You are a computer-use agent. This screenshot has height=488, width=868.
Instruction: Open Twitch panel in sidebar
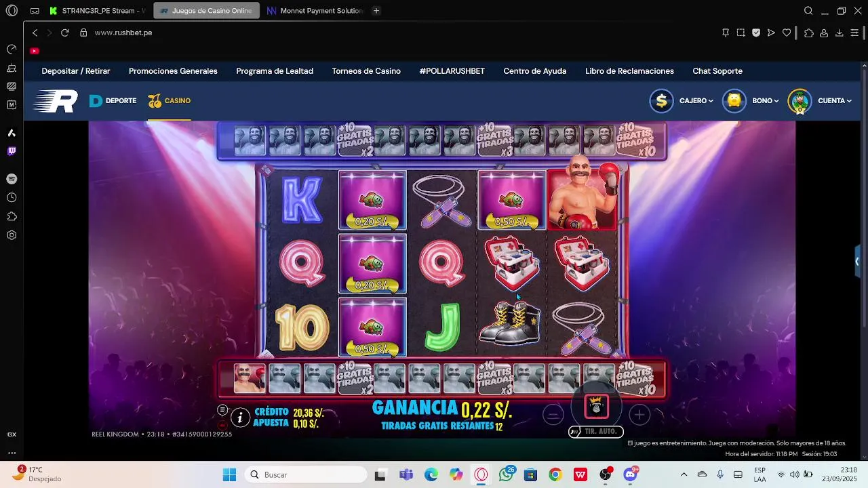pyautogui.click(x=12, y=152)
